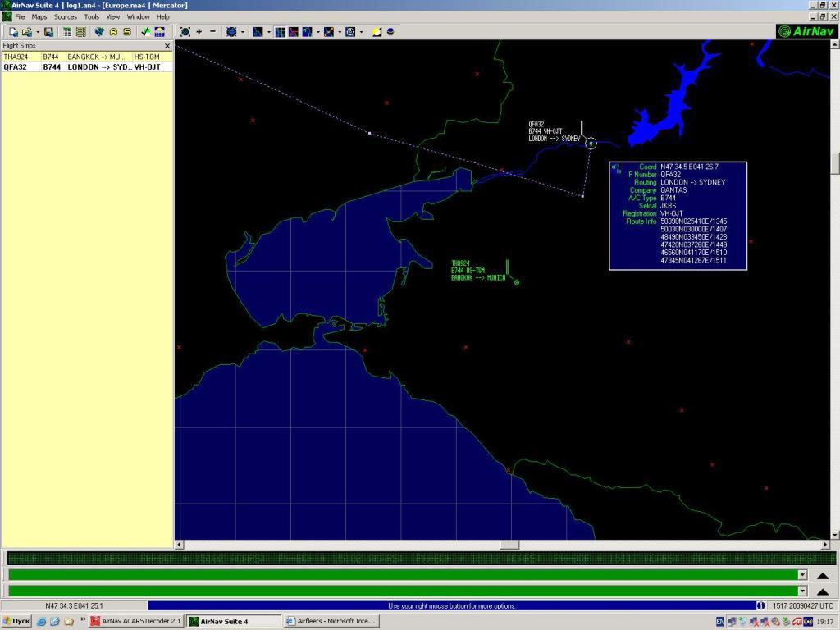The width and height of the screenshot is (840, 630).
Task: Click the dark blue map layer icon
Action: tap(258, 32)
